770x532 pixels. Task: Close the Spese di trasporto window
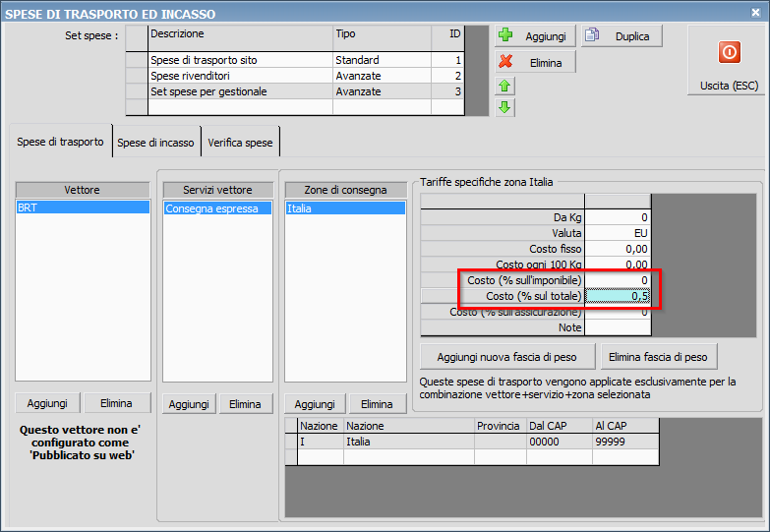tap(756, 13)
